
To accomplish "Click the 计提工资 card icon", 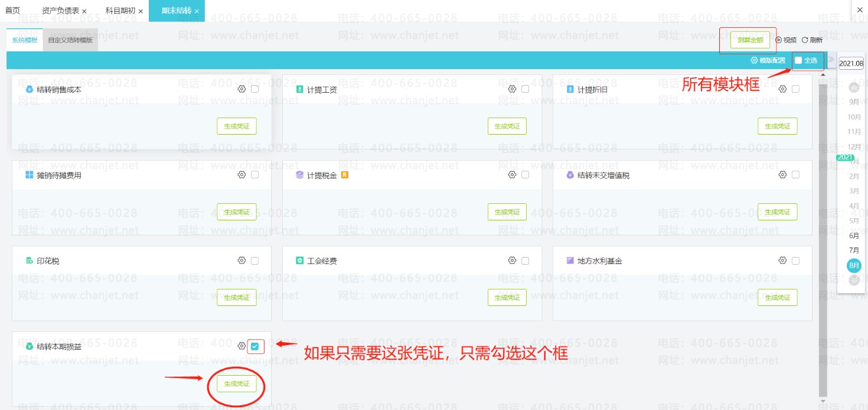I will coord(300,90).
